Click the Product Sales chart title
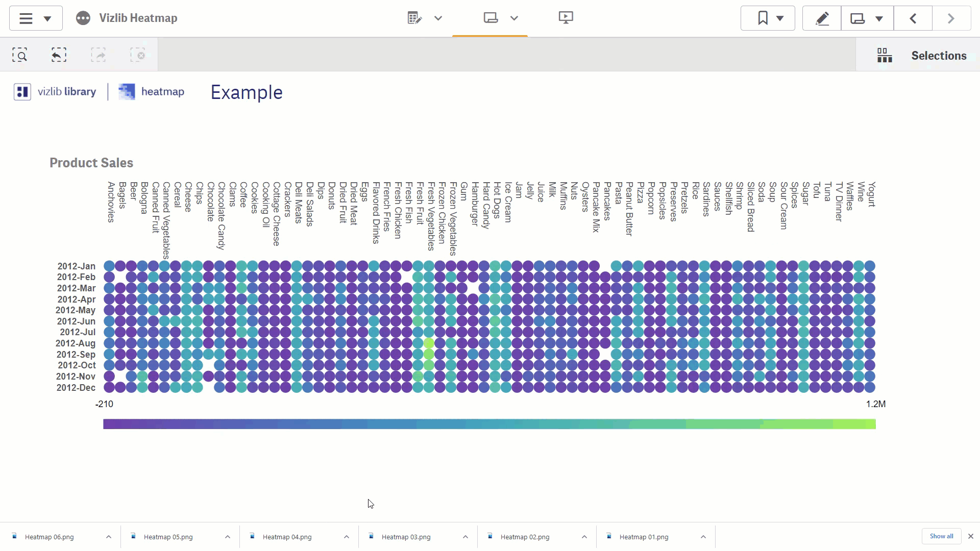 (x=91, y=163)
